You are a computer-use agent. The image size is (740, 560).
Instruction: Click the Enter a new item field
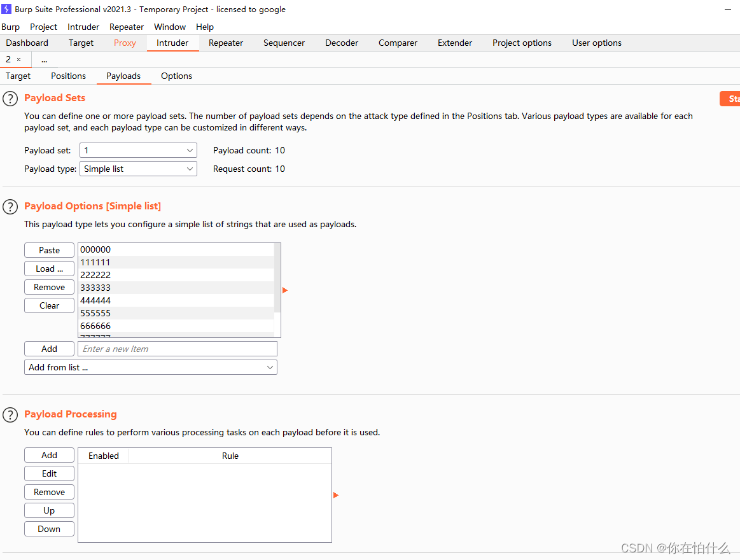(178, 349)
